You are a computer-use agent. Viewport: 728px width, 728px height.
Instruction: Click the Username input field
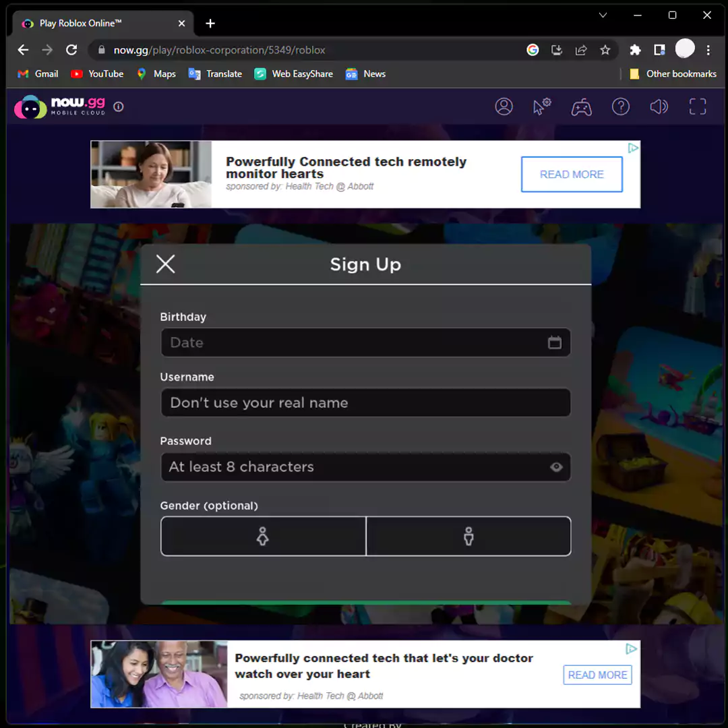[365, 402]
